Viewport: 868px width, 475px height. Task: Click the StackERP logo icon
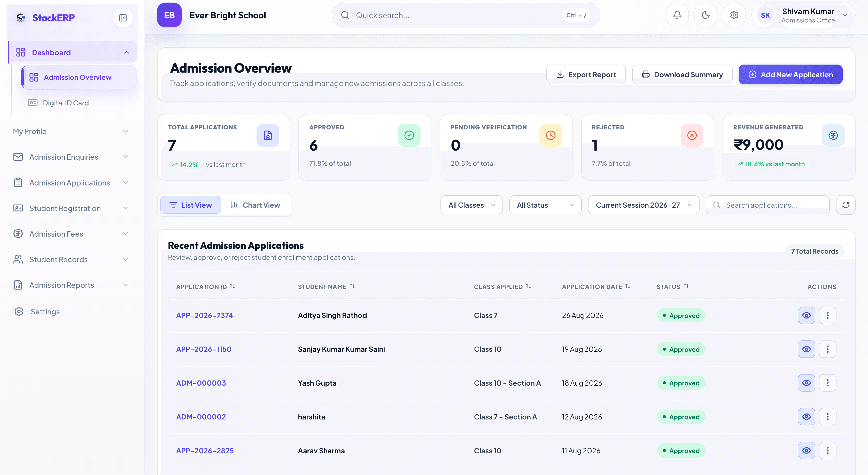click(21, 18)
